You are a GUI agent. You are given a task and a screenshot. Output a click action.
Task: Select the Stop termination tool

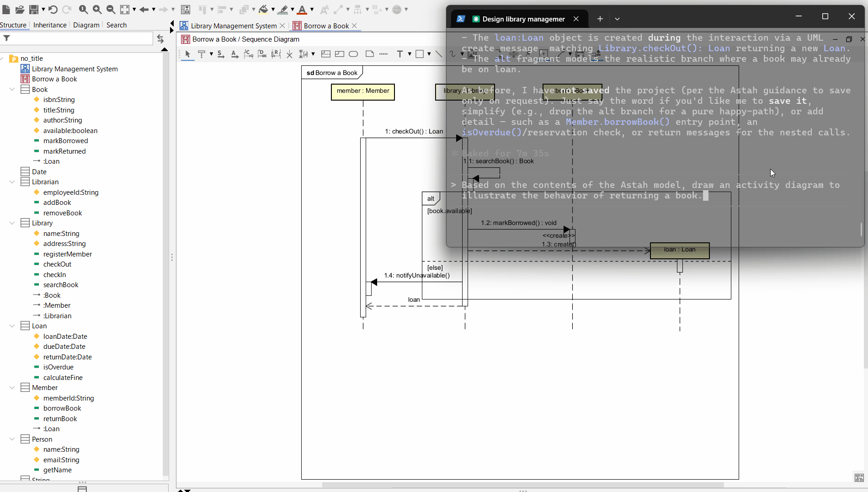pos(289,54)
